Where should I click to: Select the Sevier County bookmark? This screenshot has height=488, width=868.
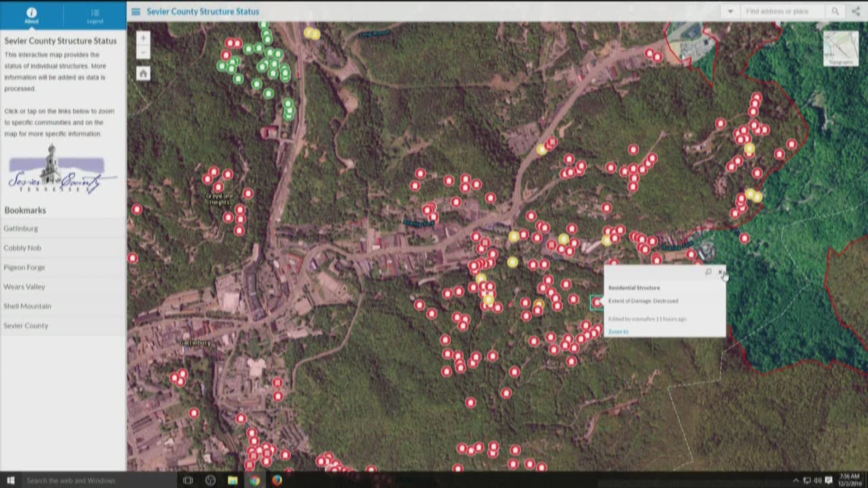click(x=24, y=325)
